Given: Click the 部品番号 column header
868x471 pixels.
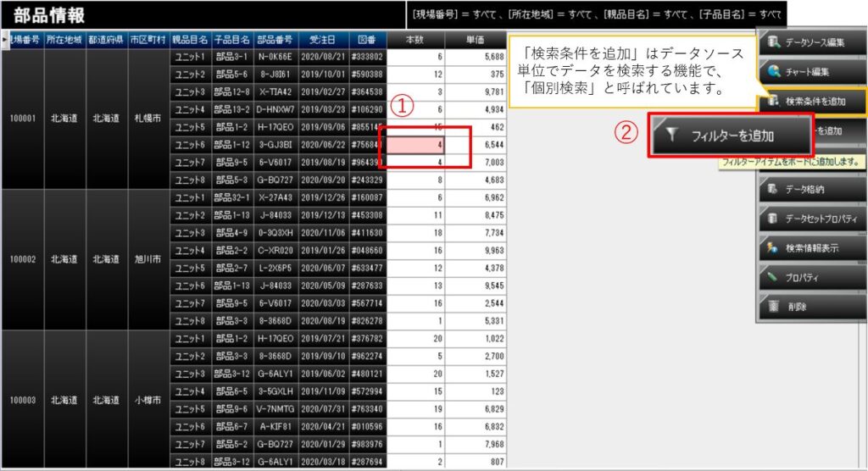Looking at the screenshot, I should coord(275,40).
